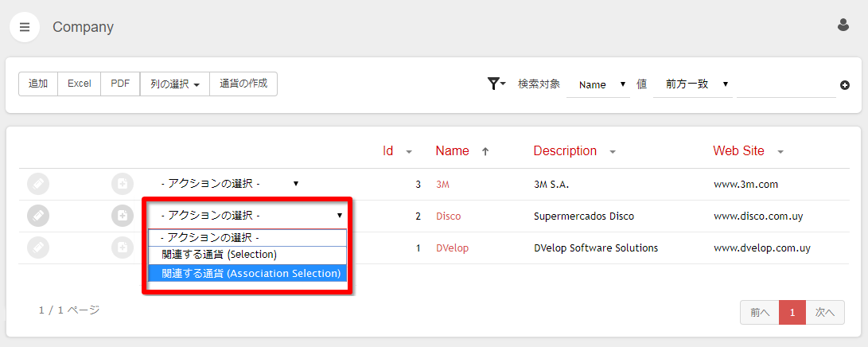Duplicate the DVelop row with copy icon

(123, 248)
